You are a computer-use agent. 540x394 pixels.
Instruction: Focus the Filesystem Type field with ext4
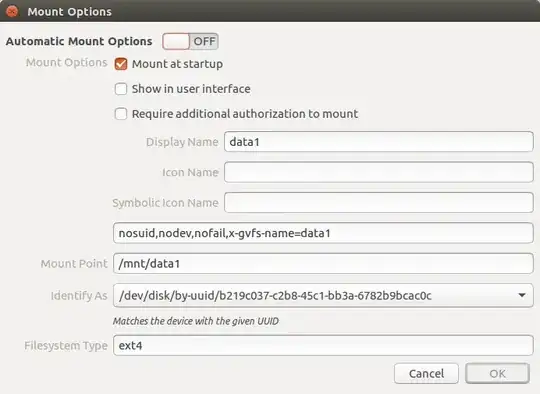(x=323, y=345)
